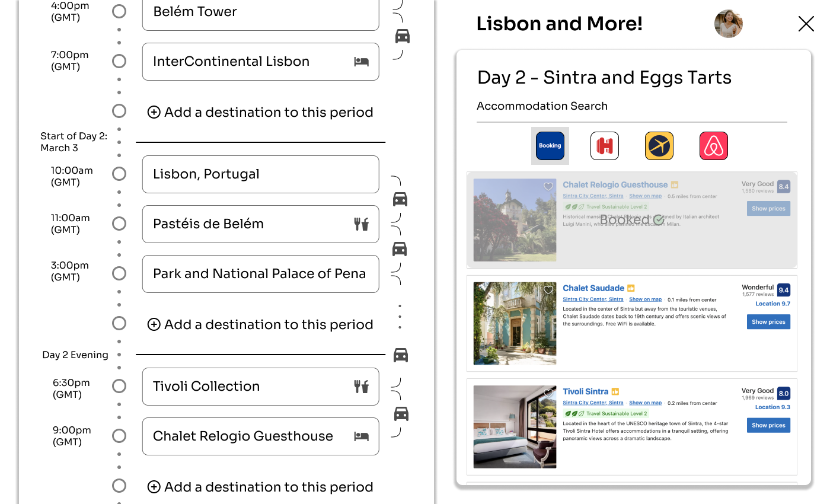Open the Tivoli Collection dinner stop
This screenshot has height=504, width=830.
[260, 387]
